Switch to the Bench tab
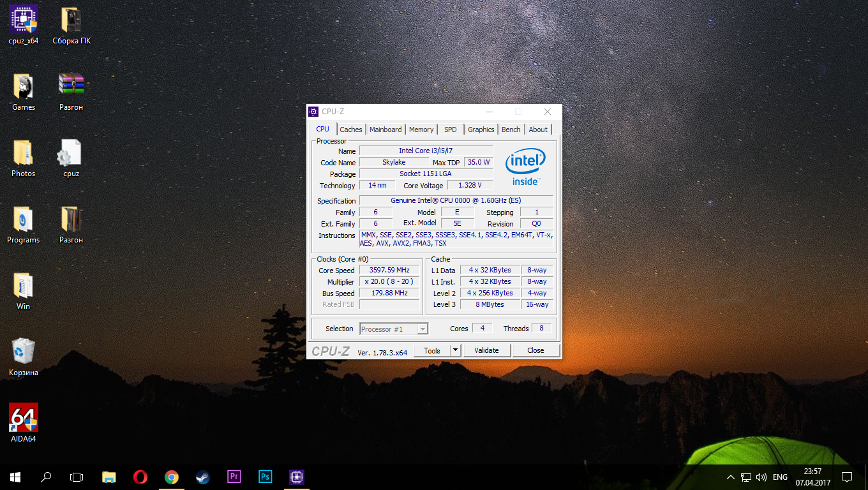Screen dimensions: 868x490 [x=511, y=130]
